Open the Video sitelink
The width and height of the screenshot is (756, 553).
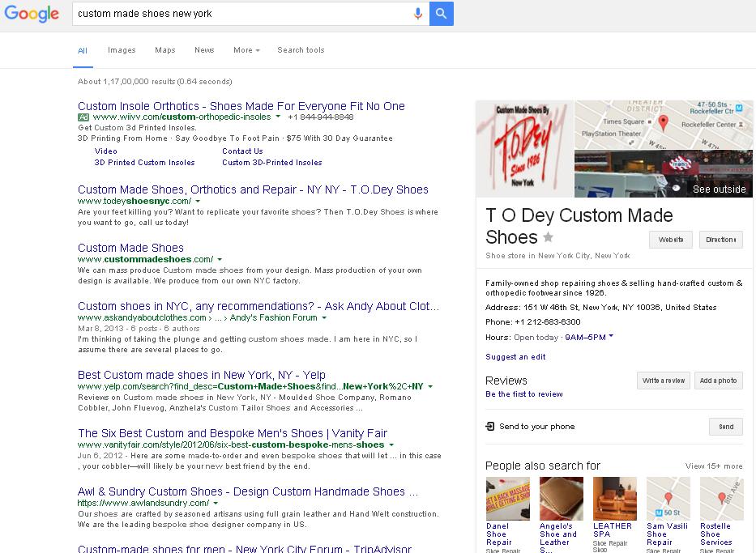point(105,151)
